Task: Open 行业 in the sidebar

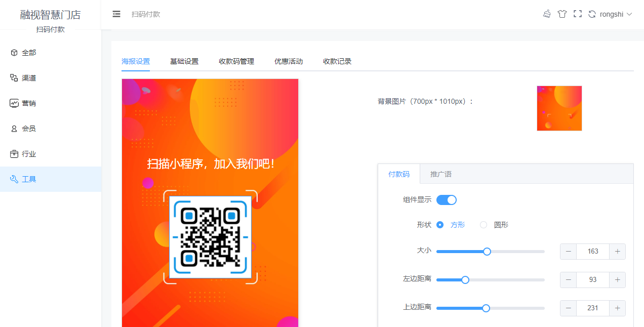Action: [51, 154]
